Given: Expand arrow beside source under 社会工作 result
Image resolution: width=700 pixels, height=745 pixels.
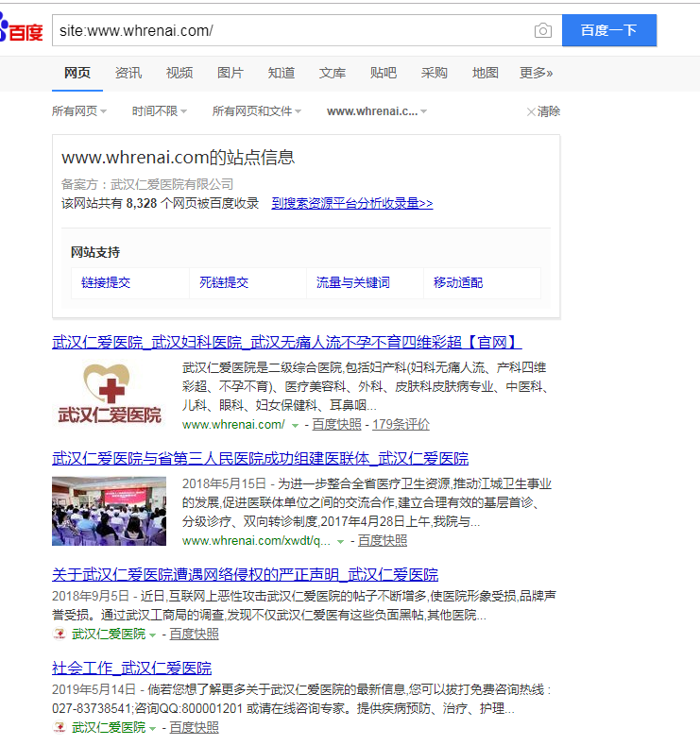Looking at the screenshot, I should click(152, 729).
